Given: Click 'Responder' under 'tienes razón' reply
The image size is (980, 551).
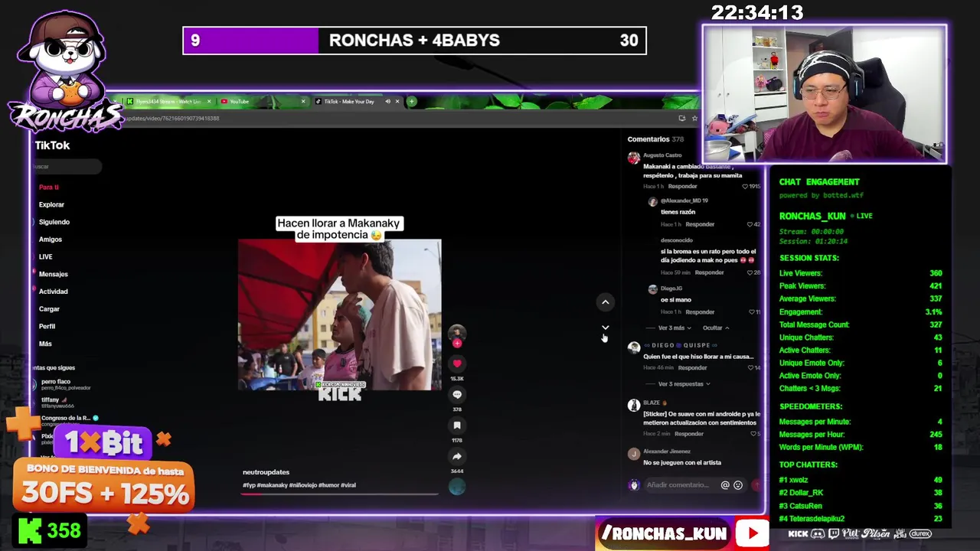Looking at the screenshot, I should pyautogui.click(x=700, y=224).
